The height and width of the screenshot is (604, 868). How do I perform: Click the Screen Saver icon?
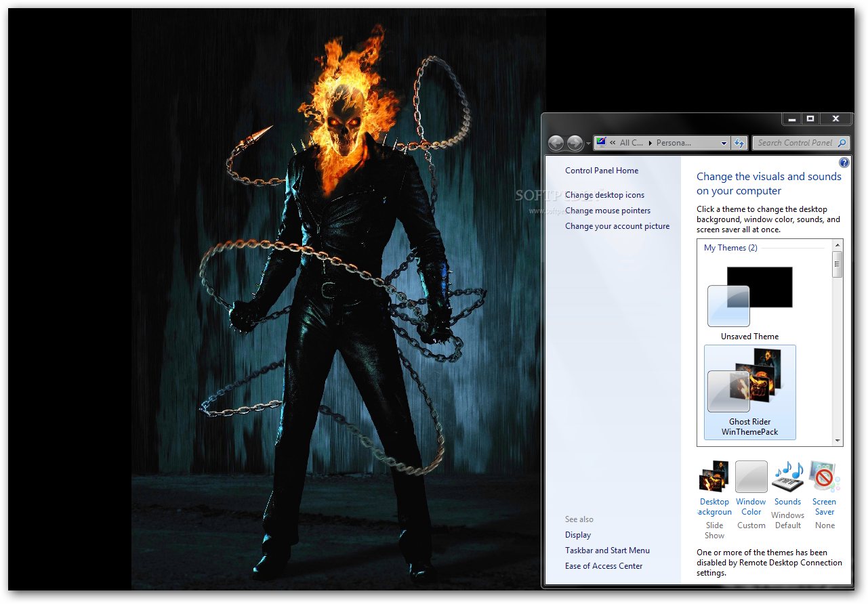[x=824, y=477]
